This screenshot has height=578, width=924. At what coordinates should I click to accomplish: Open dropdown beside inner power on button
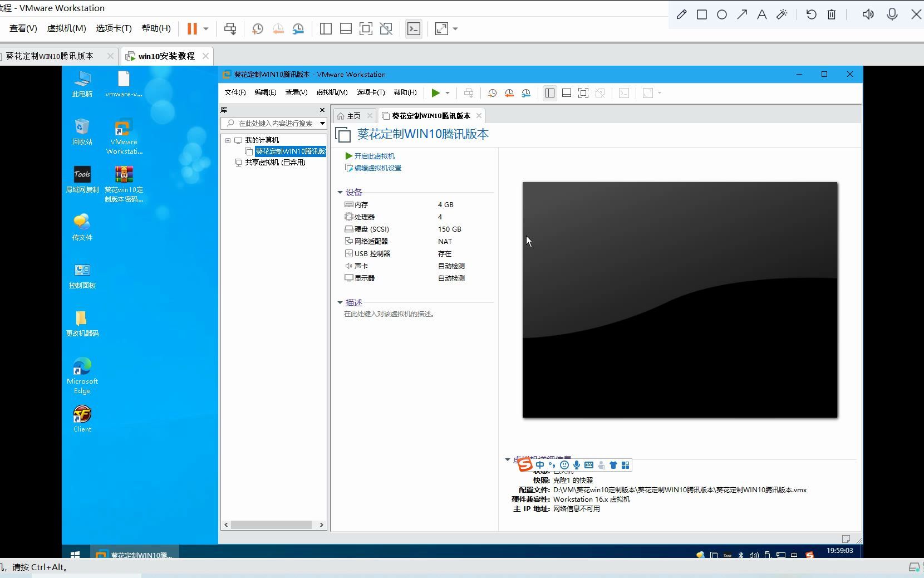448,93
